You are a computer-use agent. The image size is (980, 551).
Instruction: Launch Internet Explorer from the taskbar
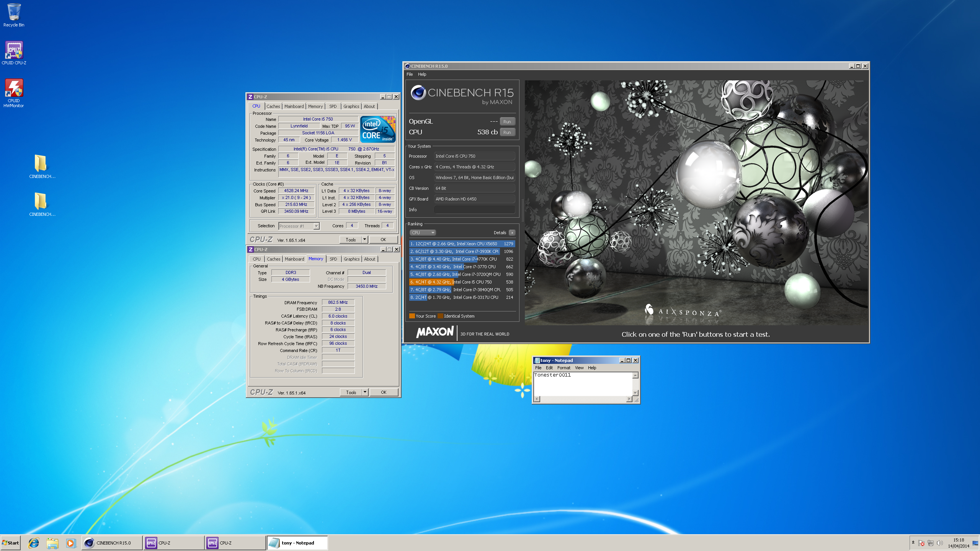pyautogui.click(x=34, y=543)
